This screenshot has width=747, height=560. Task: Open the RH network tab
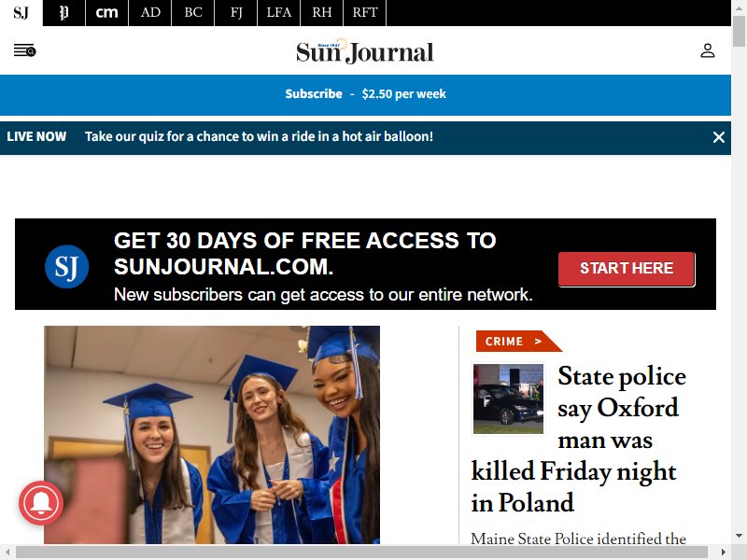coord(321,13)
